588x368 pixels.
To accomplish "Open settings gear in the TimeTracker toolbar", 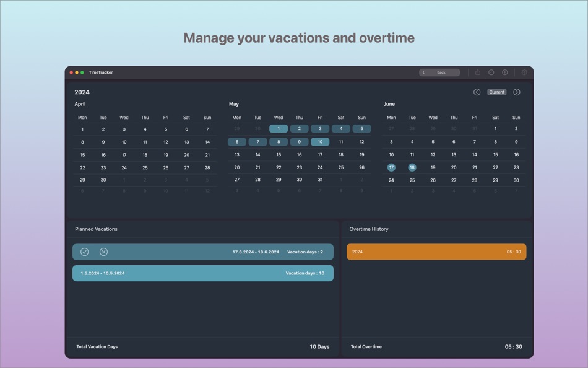I will (x=524, y=72).
